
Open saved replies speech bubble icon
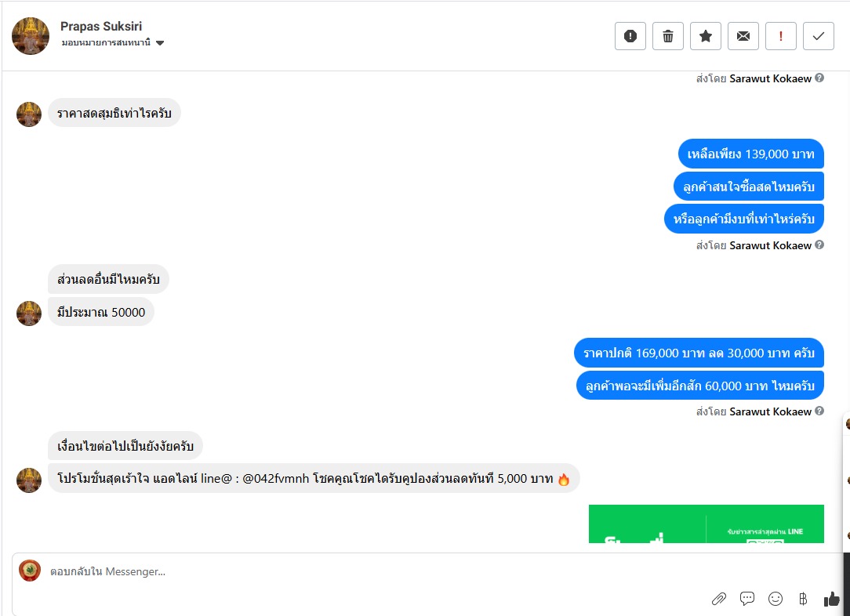(x=747, y=599)
